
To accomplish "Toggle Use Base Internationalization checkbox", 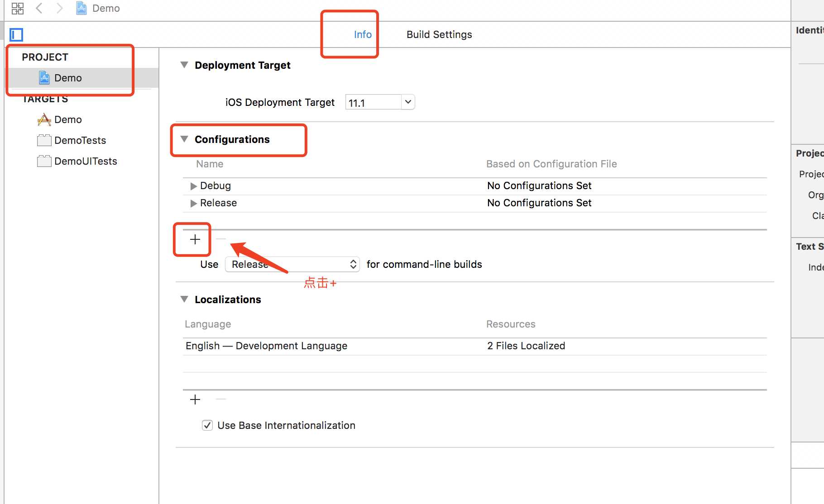I will pos(207,425).
